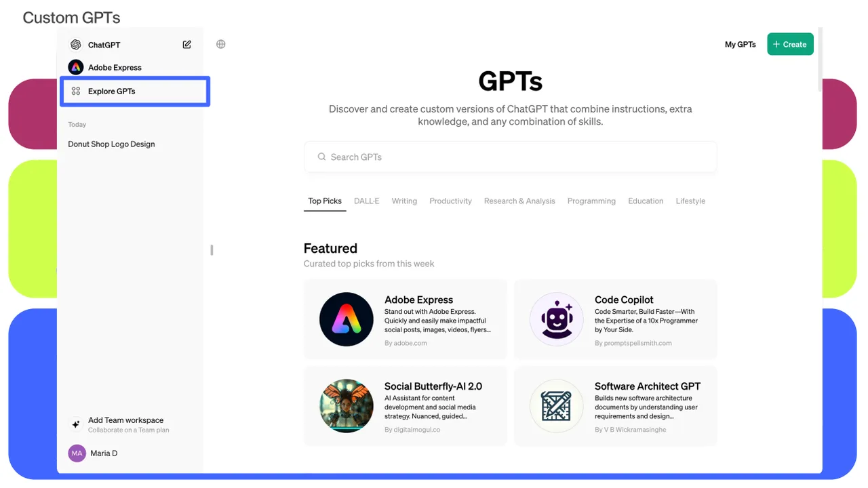Click the sidebar collapse handle
This screenshot has height=488, width=868.
click(212, 250)
